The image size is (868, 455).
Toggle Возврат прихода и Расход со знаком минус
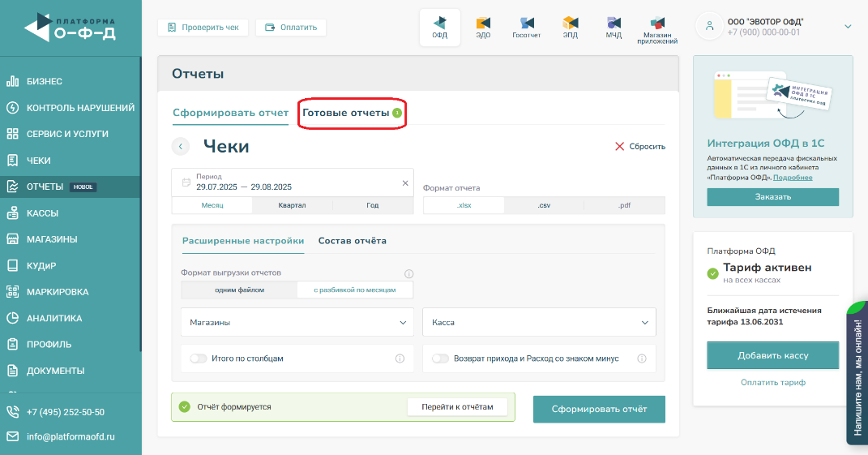440,358
